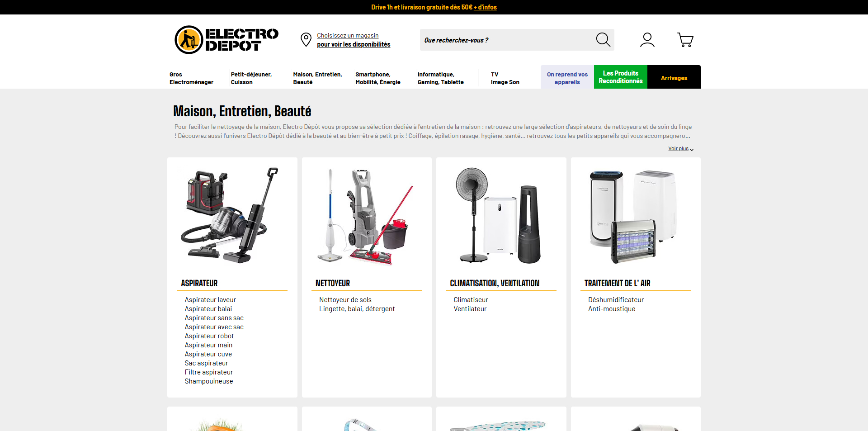The width and height of the screenshot is (868, 431).
Task: Click the Climatisation, Ventilation image
Action: (x=501, y=216)
